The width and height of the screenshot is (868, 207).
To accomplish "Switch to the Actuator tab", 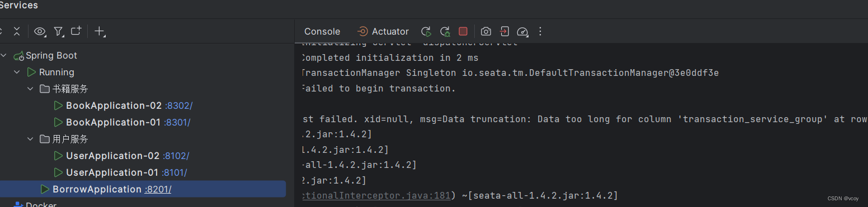I will coord(383,31).
